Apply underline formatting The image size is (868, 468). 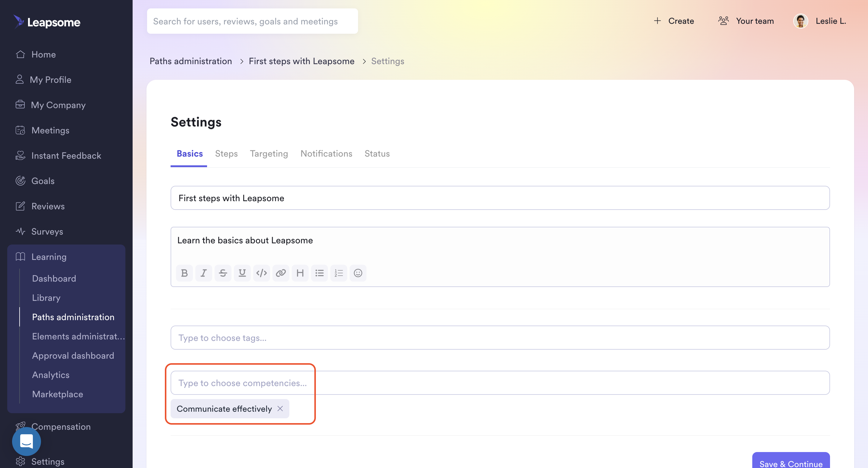(x=242, y=273)
